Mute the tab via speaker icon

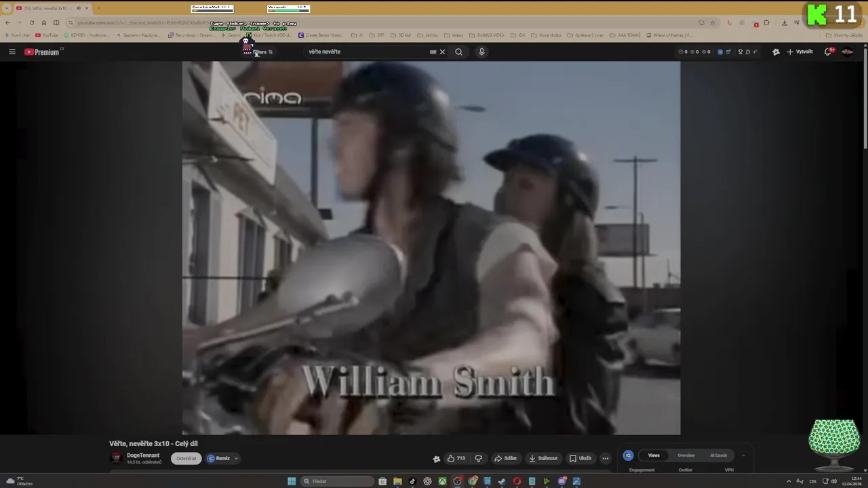[78, 8]
